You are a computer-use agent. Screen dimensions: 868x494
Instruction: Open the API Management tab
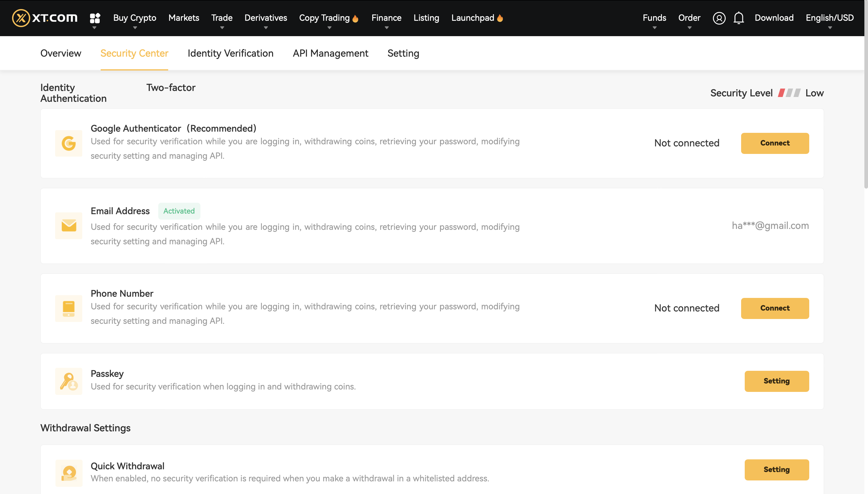pos(330,53)
